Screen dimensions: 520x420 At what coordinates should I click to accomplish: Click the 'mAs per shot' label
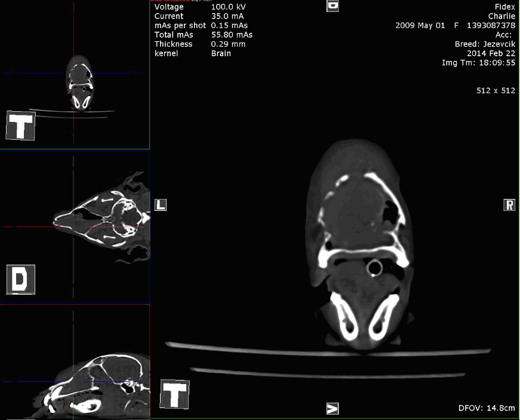pos(180,26)
